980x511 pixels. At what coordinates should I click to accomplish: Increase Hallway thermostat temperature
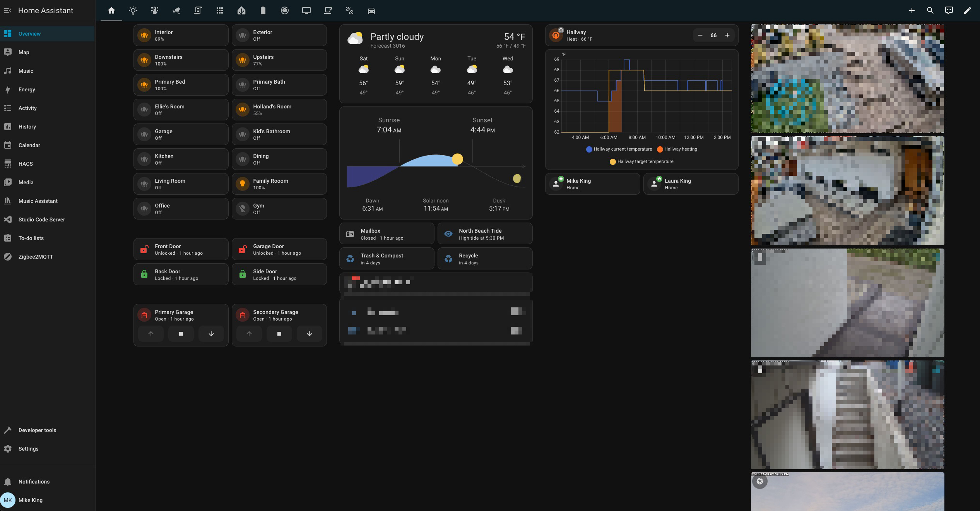point(727,35)
